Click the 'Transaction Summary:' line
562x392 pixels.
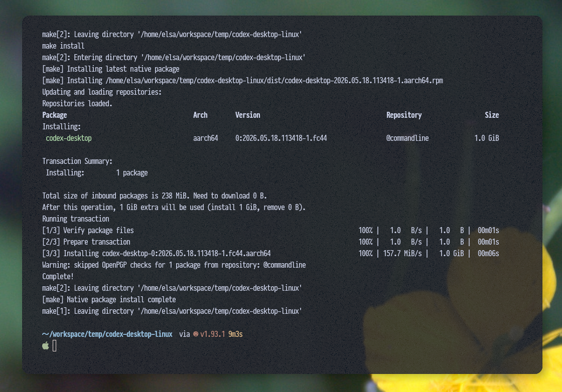(77, 161)
